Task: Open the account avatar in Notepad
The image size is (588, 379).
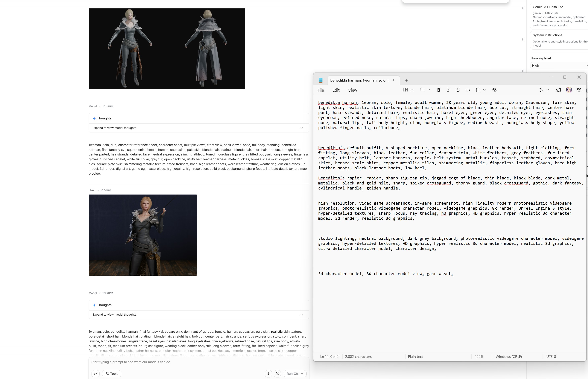Action: click(x=569, y=90)
